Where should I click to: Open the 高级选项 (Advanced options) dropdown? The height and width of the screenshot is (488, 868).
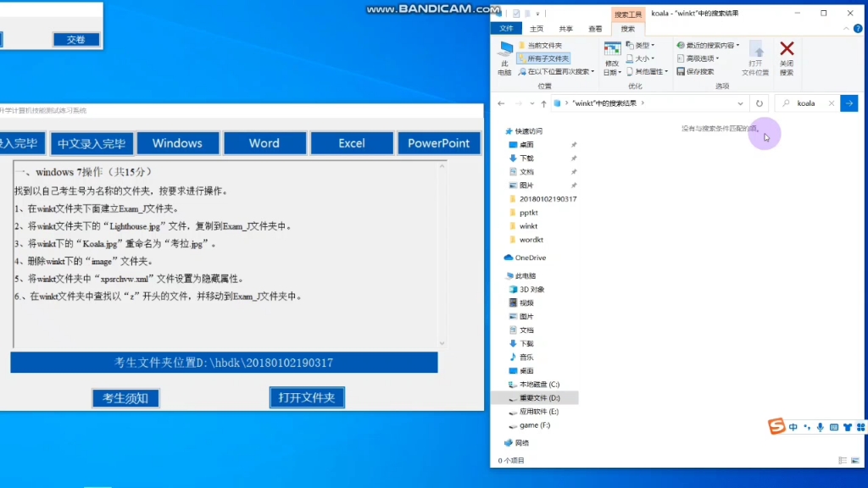pos(702,58)
